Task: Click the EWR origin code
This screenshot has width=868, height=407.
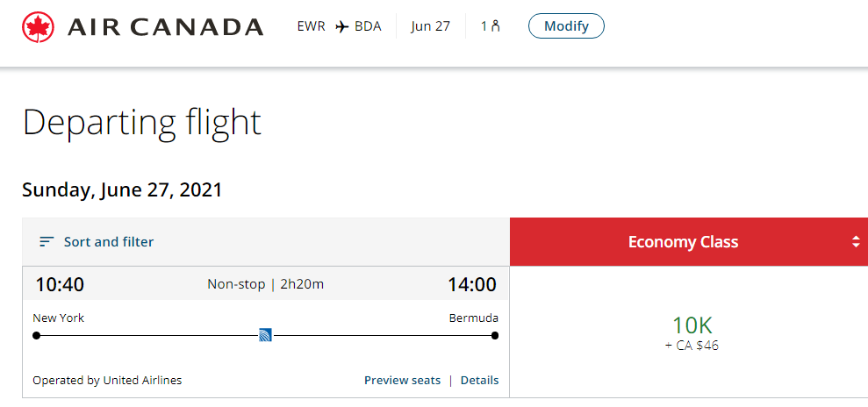Action: pos(311,26)
